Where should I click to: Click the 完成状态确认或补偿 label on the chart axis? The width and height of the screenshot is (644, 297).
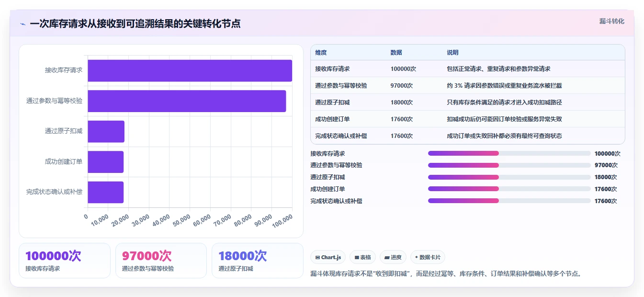pyautogui.click(x=55, y=192)
